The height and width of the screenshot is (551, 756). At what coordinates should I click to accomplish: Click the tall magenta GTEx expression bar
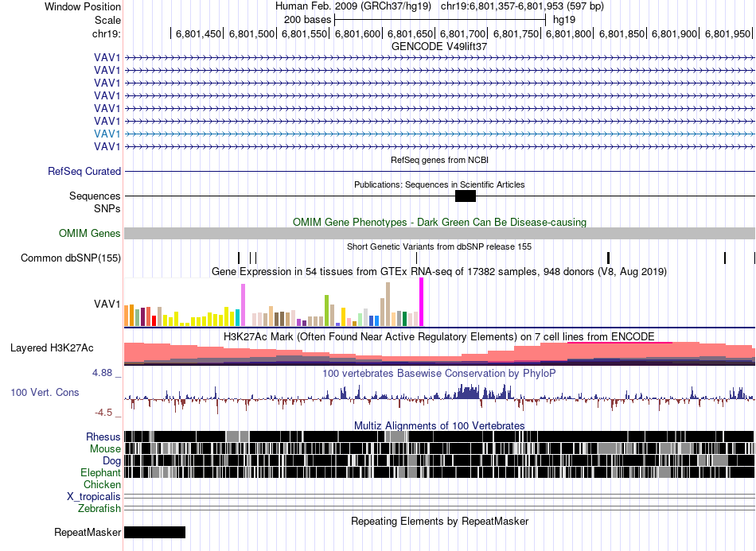422,302
